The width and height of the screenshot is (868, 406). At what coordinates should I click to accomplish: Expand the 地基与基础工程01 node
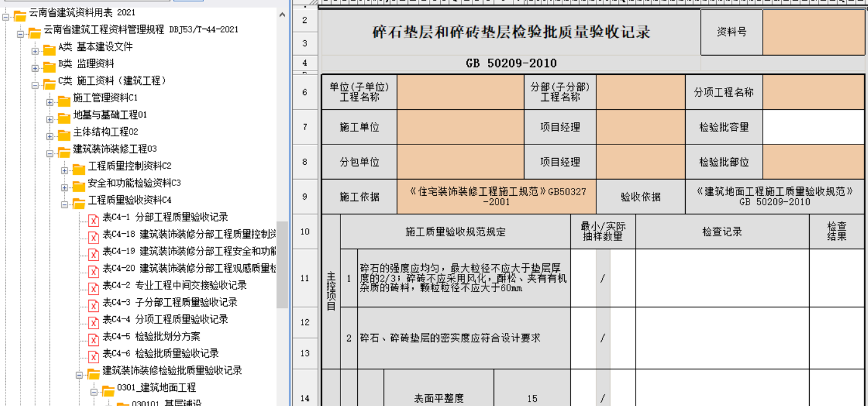pos(50,119)
